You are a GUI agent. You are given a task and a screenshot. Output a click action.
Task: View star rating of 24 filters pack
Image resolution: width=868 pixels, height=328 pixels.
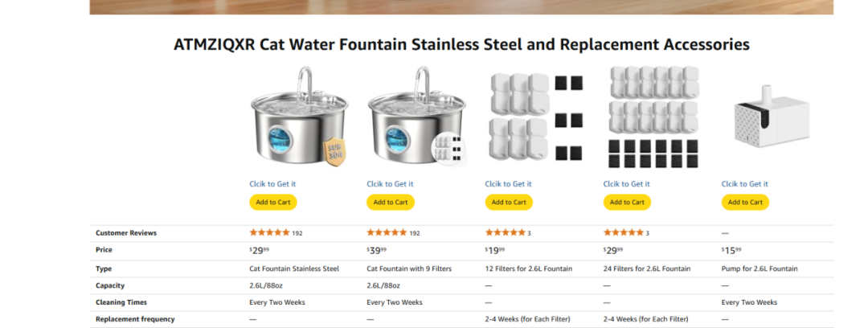[x=623, y=233]
